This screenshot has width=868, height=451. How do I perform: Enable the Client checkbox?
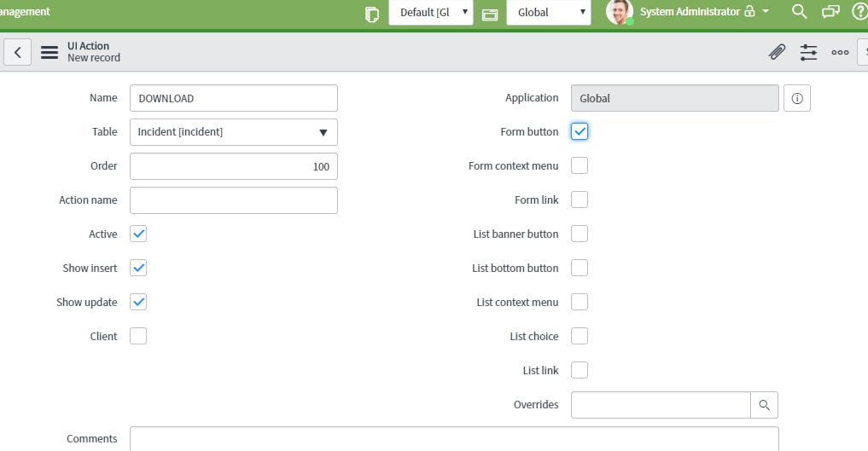point(138,336)
